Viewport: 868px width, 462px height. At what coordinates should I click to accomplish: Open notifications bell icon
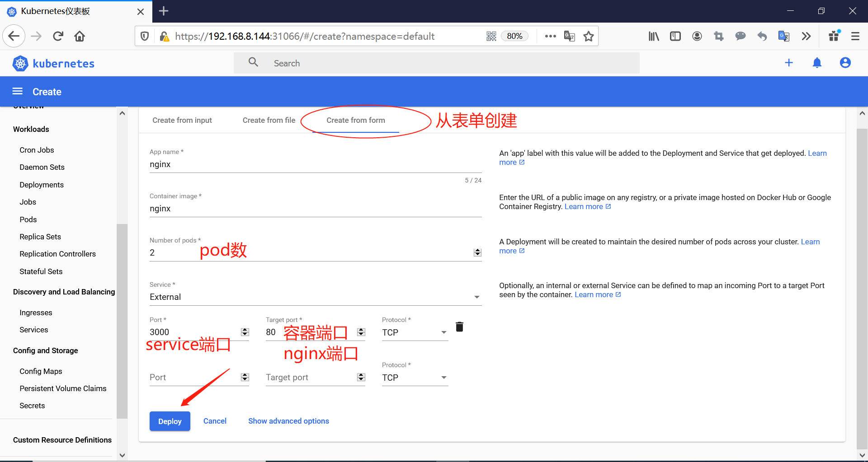coord(817,63)
